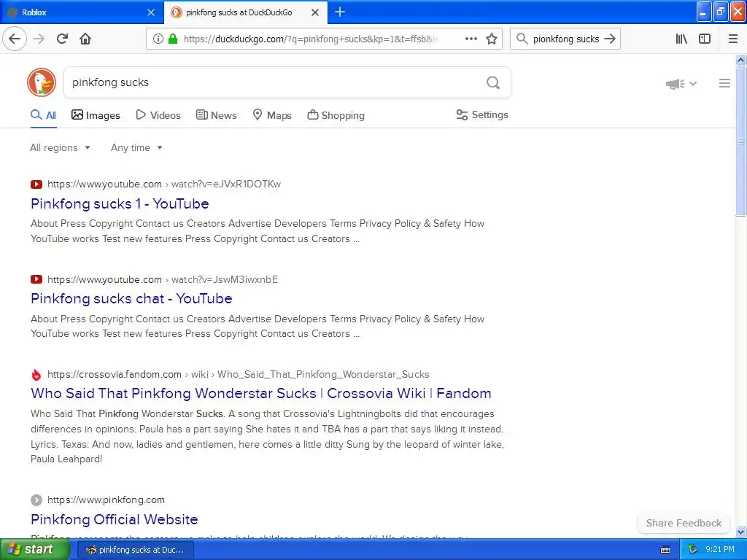
Task: Expand the All regions filter
Action: tap(60, 147)
